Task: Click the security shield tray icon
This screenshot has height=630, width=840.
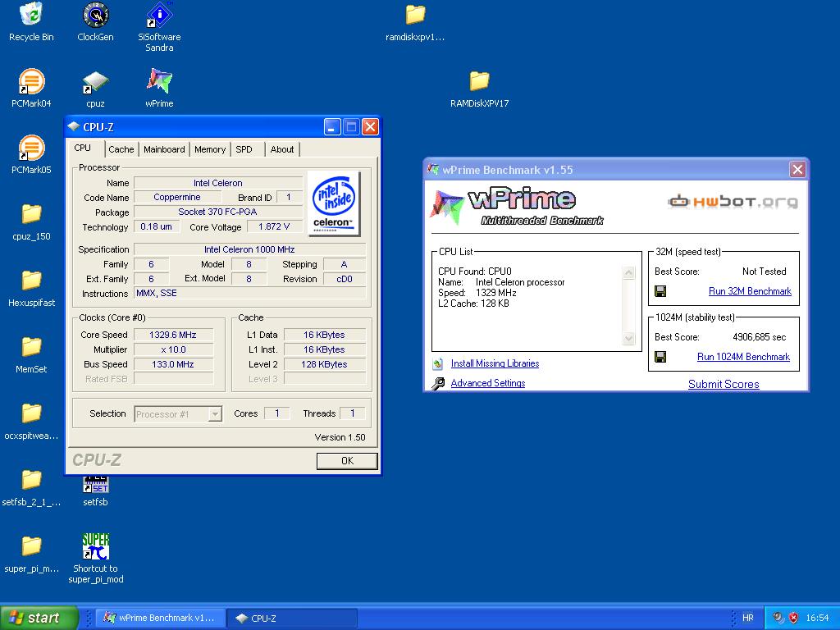Action: (793, 618)
